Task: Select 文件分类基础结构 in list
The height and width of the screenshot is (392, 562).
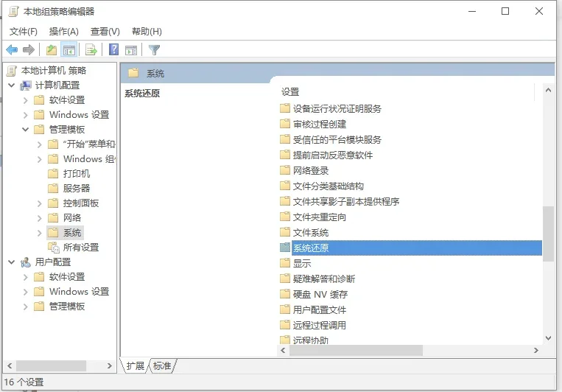Action: click(x=328, y=186)
